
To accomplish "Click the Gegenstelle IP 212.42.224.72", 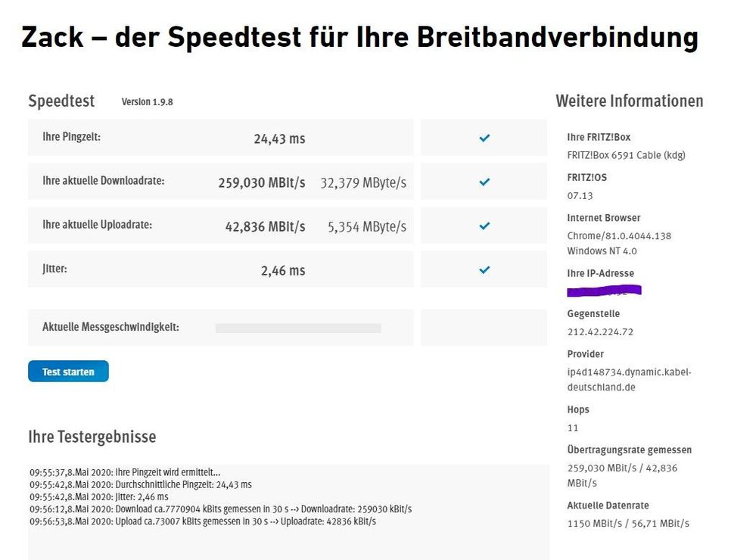I will point(600,331).
